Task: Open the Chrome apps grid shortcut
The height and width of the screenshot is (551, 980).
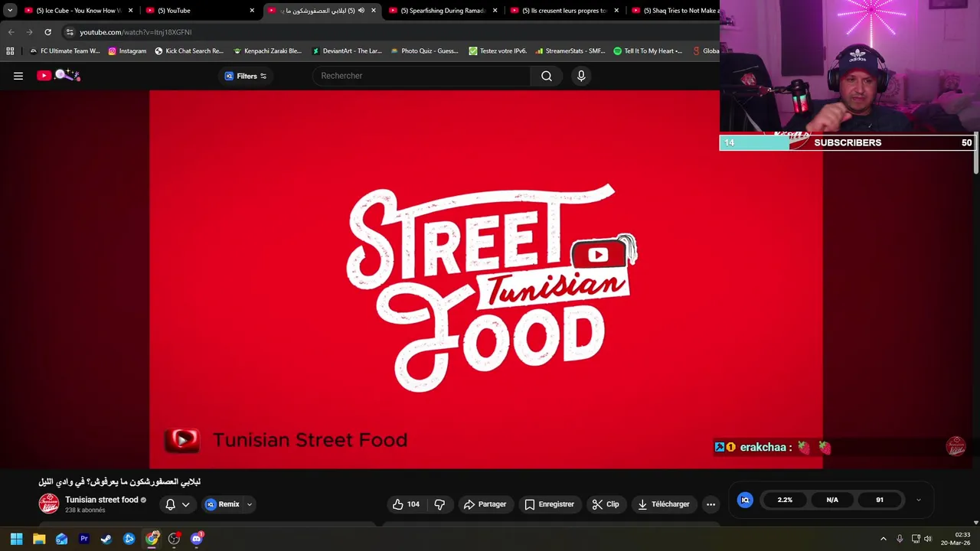Action: 10,51
